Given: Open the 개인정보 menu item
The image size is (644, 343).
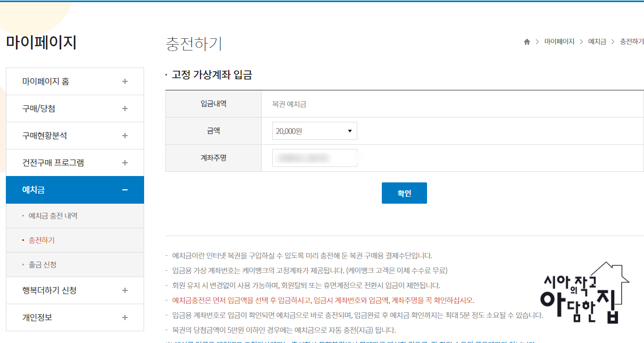Looking at the screenshot, I should tap(75, 317).
